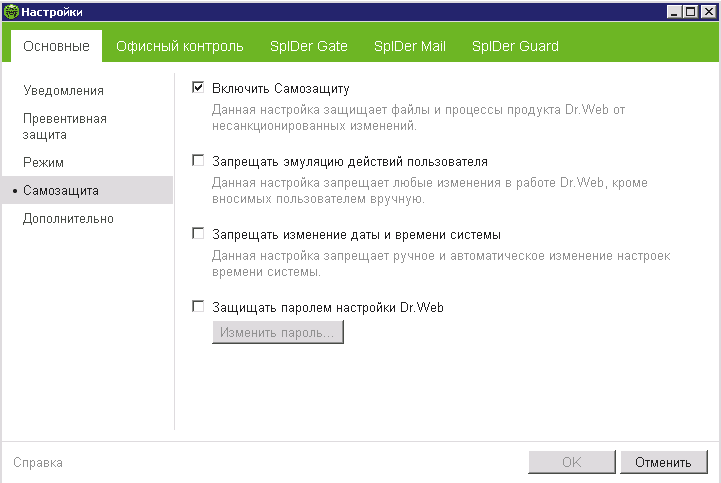Viewport: 721px width, 483px height.
Task: Enable Запрещать эмуляцию действий пользователя
Action: click(198, 161)
